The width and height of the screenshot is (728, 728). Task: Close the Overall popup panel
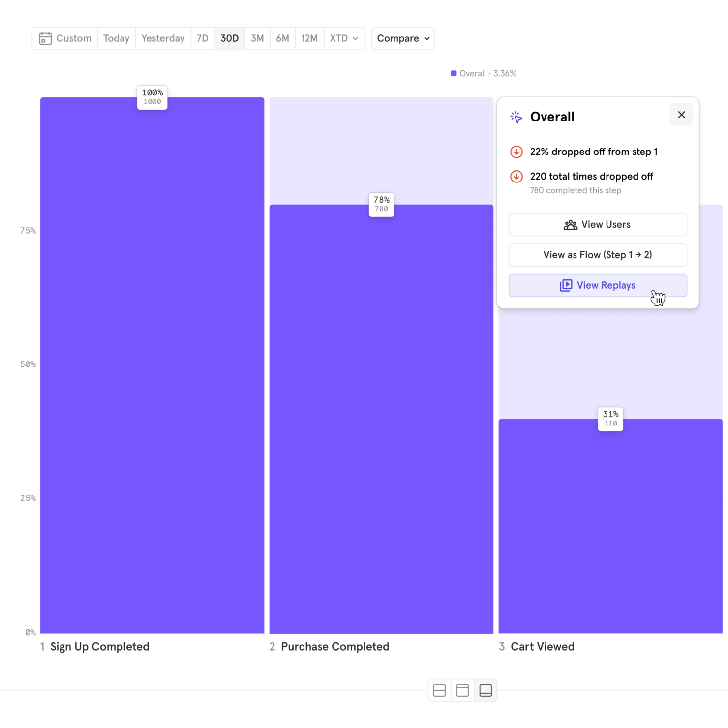coord(681,115)
